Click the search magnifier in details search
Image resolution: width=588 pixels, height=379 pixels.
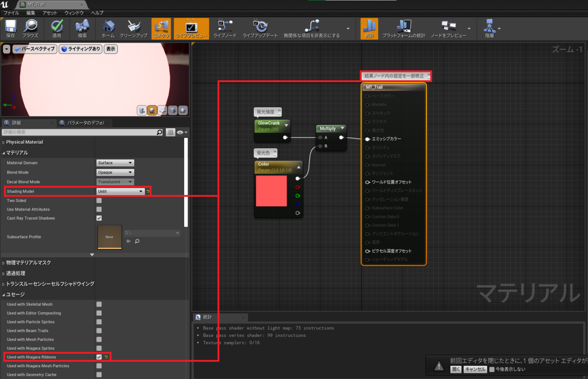(x=159, y=132)
